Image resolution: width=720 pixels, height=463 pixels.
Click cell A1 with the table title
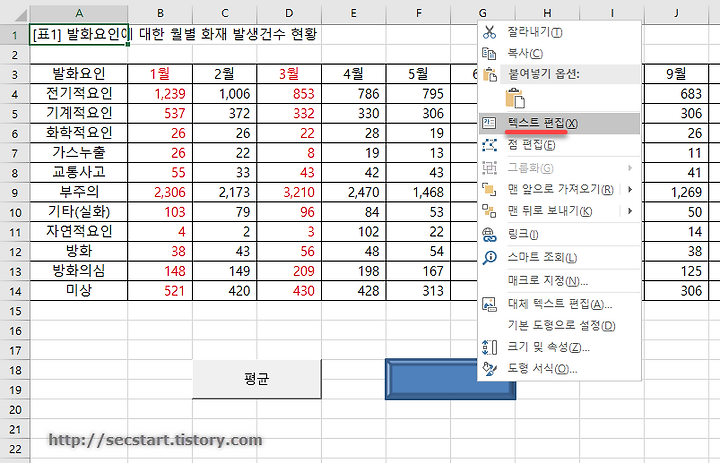[x=79, y=35]
